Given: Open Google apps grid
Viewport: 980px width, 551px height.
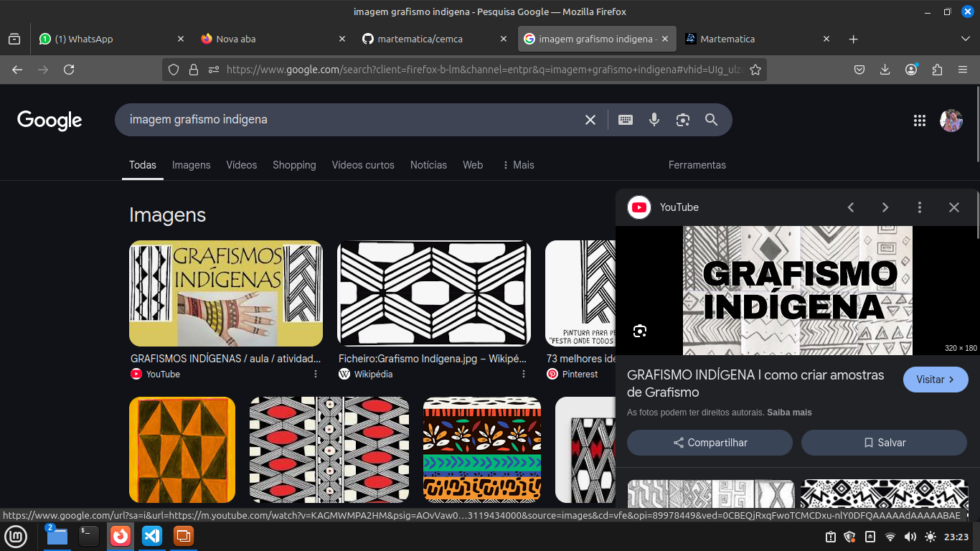Looking at the screenshot, I should pos(920,121).
